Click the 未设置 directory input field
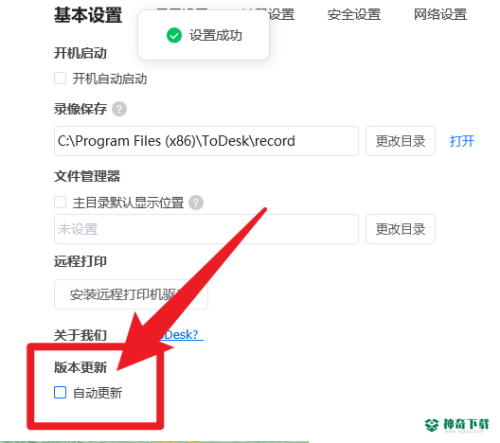 206,229
